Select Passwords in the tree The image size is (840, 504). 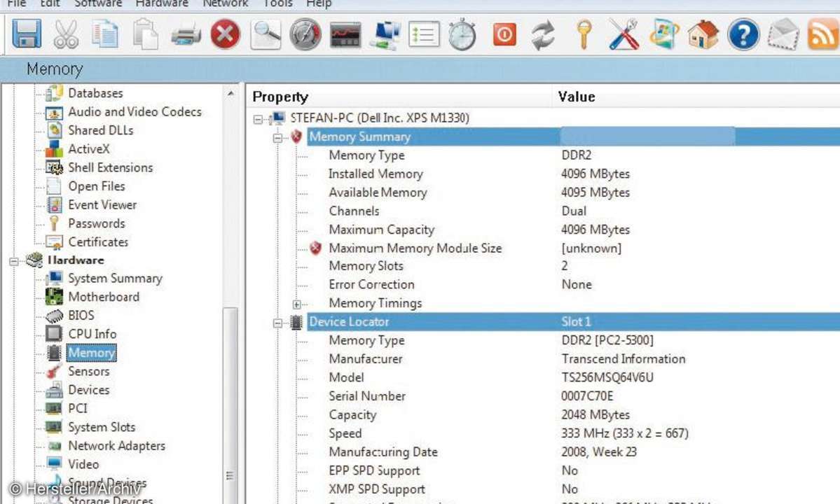[x=97, y=223]
